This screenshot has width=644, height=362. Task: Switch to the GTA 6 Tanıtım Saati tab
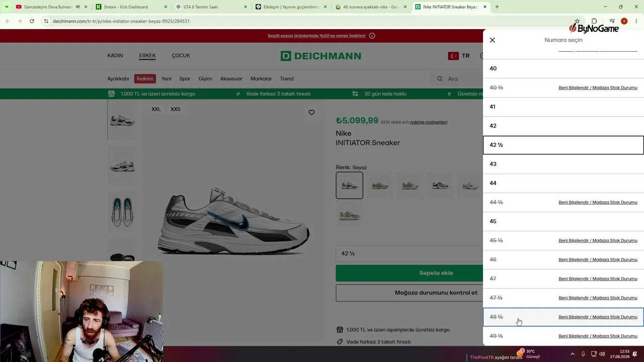pos(211,7)
